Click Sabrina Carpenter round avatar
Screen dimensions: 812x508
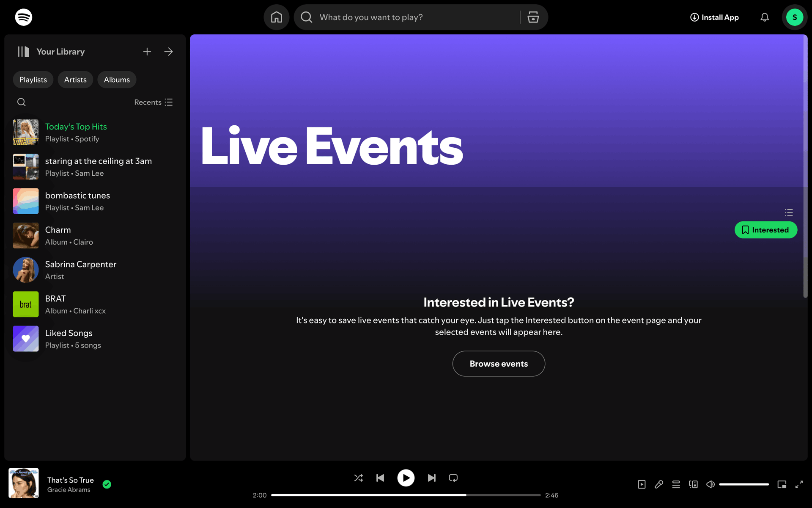point(26,270)
